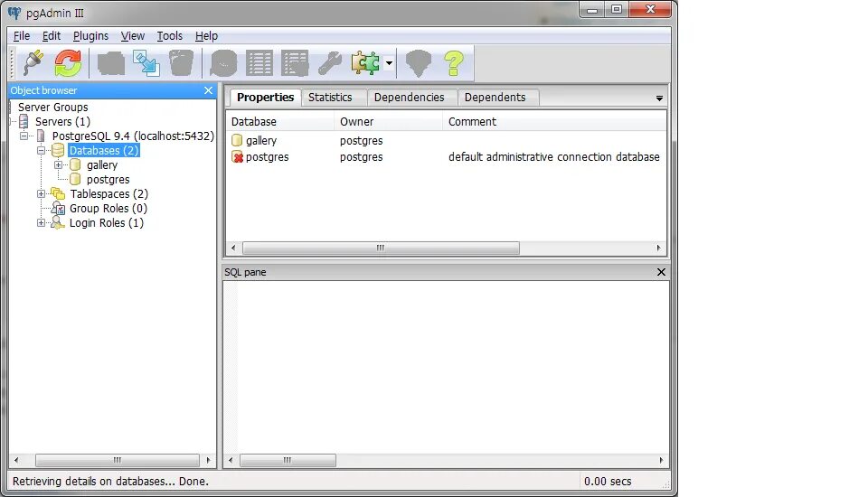868x497 pixels.
Task: Click the 'Retrieving details on databases... Done.' status text
Action: 110,482
